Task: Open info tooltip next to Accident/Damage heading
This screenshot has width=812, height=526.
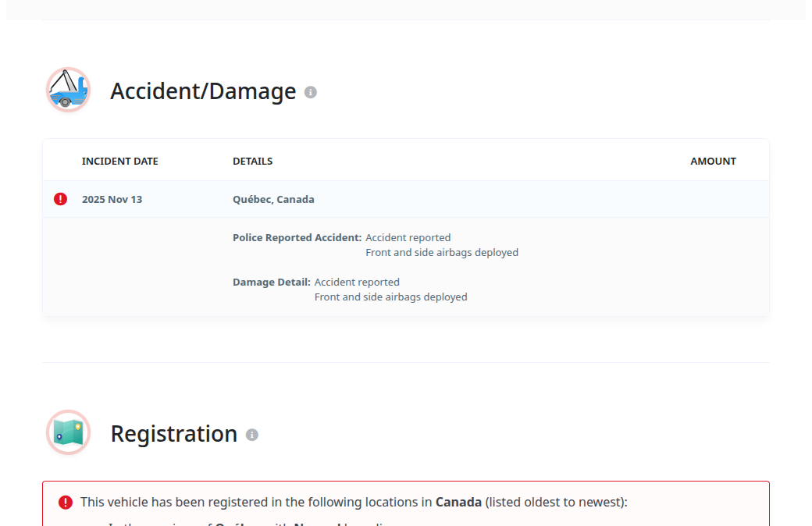Action: pos(310,92)
